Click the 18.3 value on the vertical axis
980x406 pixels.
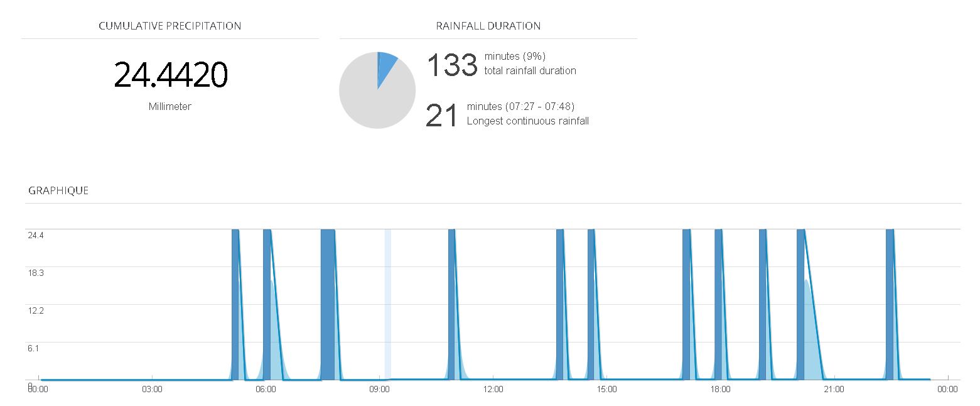35,273
